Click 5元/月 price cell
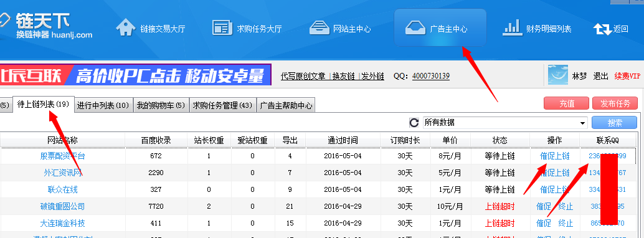Viewport: 644px width, 238px height. [450, 173]
